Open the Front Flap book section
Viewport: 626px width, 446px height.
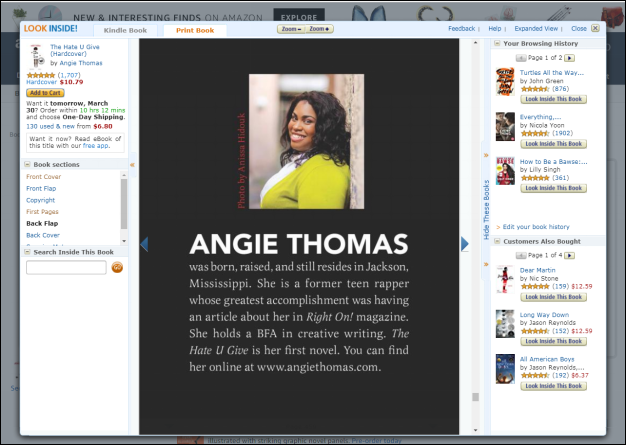pyautogui.click(x=42, y=188)
